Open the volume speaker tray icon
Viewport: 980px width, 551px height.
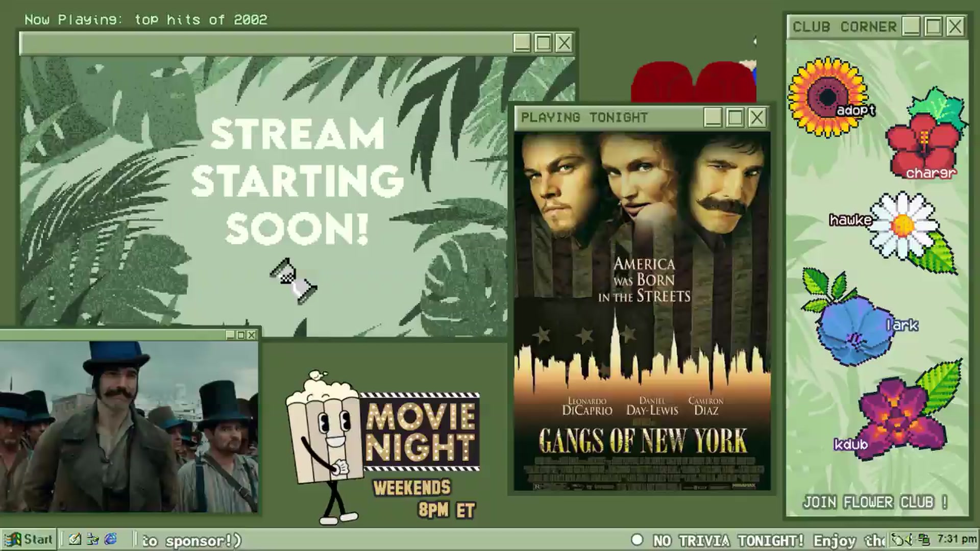tap(909, 539)
